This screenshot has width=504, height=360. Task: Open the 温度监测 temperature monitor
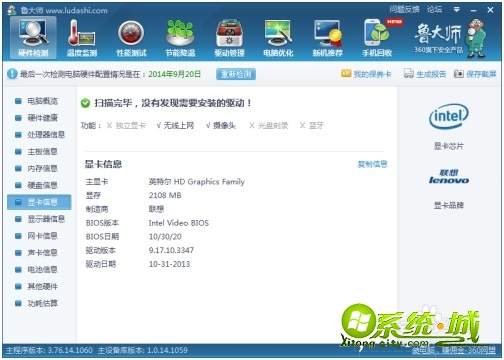[82, 38]
